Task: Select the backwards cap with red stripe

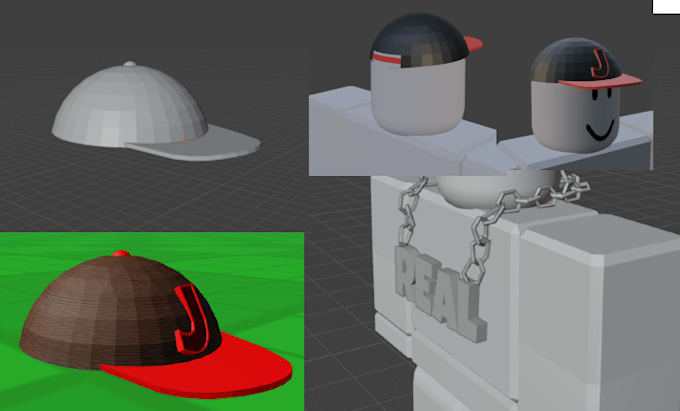Action: [x=426, y=41]
